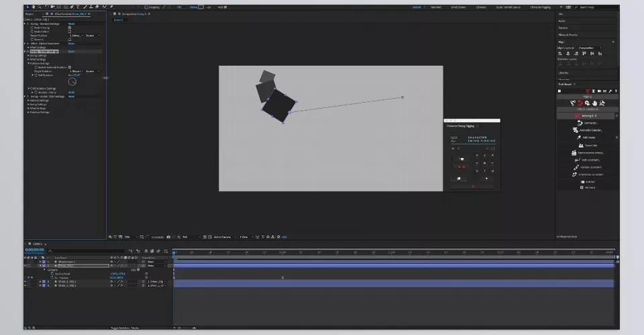The height and width of the screenshot is (335, 644).
Task: Select the Pen tool in toolbar
Action: point(72,7)
